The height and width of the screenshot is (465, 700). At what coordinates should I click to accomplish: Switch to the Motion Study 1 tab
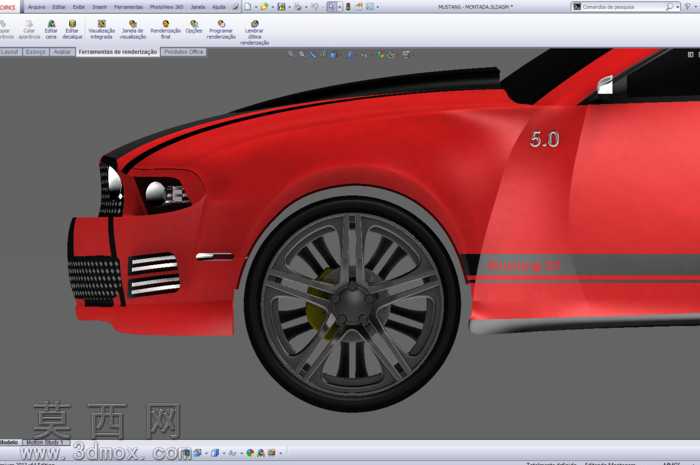46,442
